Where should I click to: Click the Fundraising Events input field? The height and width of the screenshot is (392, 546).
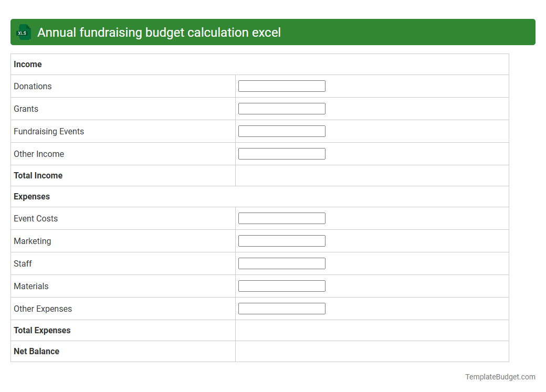pyautogui.click(x=281, y=131)
